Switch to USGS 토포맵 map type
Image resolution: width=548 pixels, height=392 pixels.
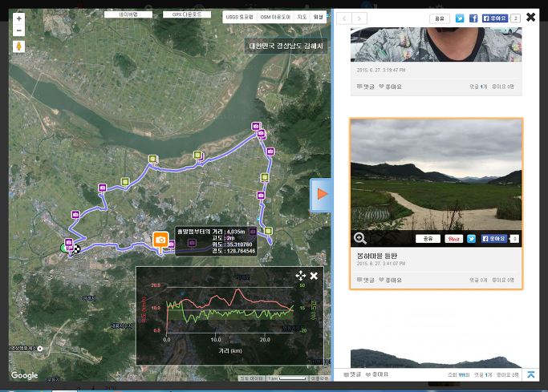[239, 17]
